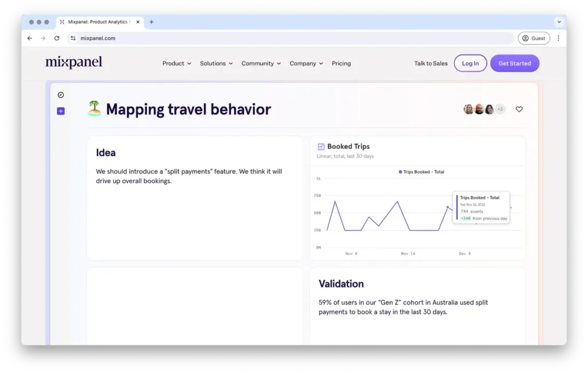Click the Trips Booked - Total legend swatch
This screenshot has height=373, width=588.
click(x=400, y=172)
